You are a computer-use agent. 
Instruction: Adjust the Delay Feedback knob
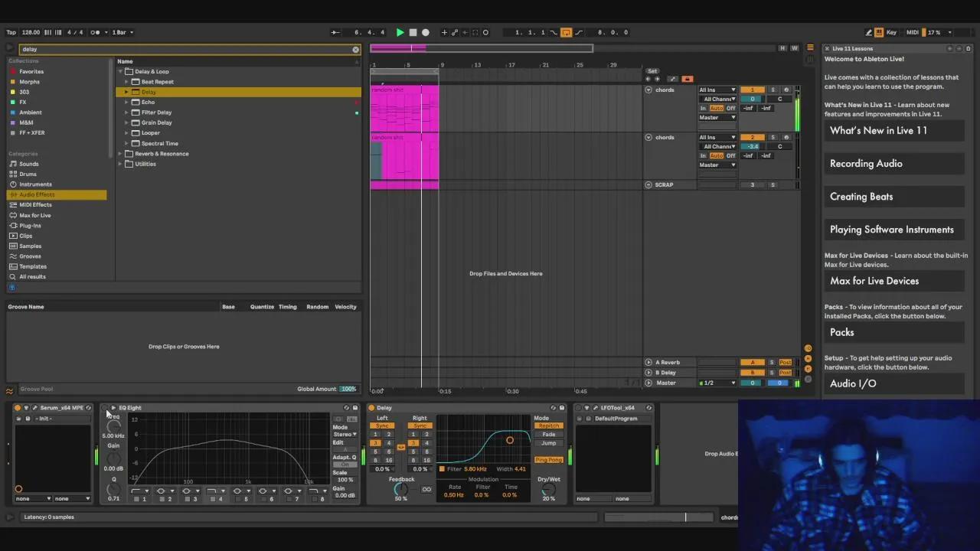[x=400, y=489]
